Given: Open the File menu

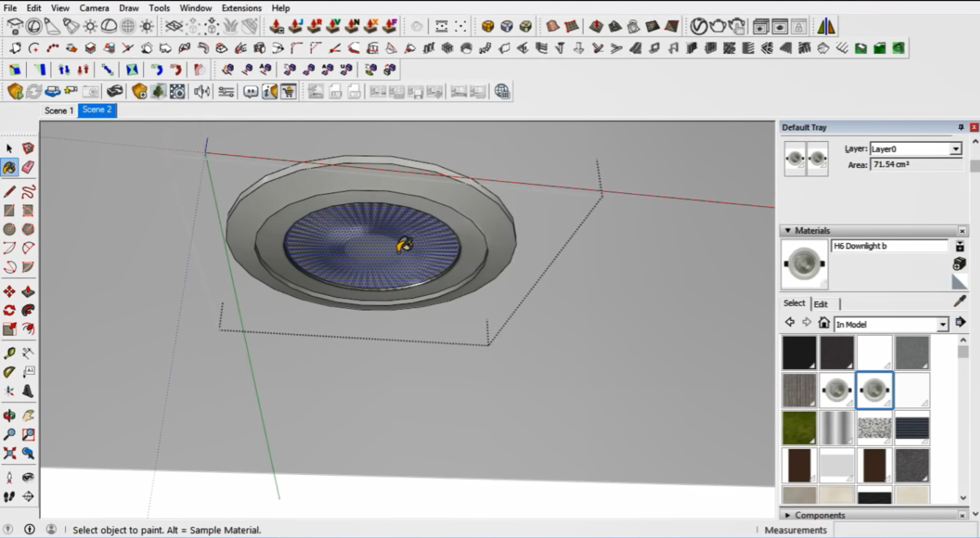Looking at the screenshot, I should (x=10, y=8).
